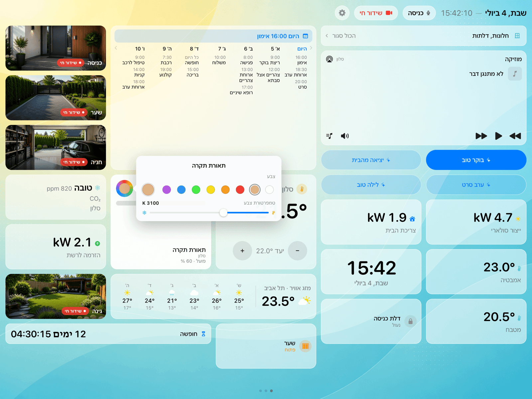532x399 pixels.
Task: Open the 'חניה' garage camera feed
Action: click(x=56, y=147)
